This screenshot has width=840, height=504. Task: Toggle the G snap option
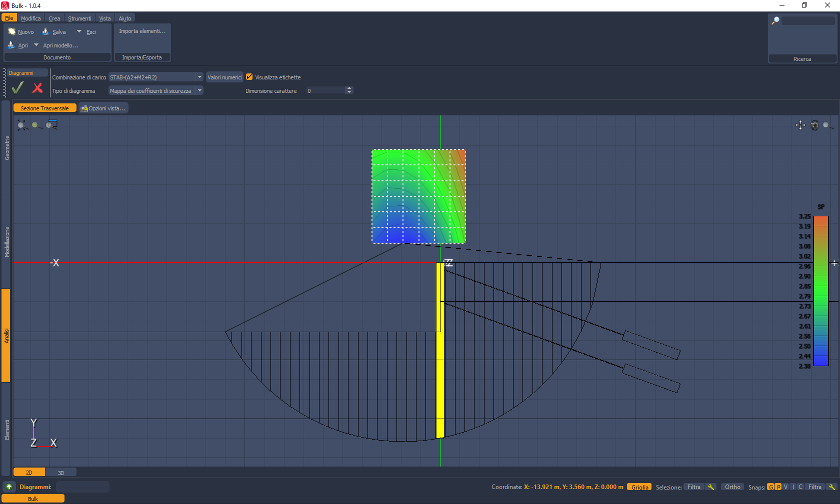[x=770, y=487]
